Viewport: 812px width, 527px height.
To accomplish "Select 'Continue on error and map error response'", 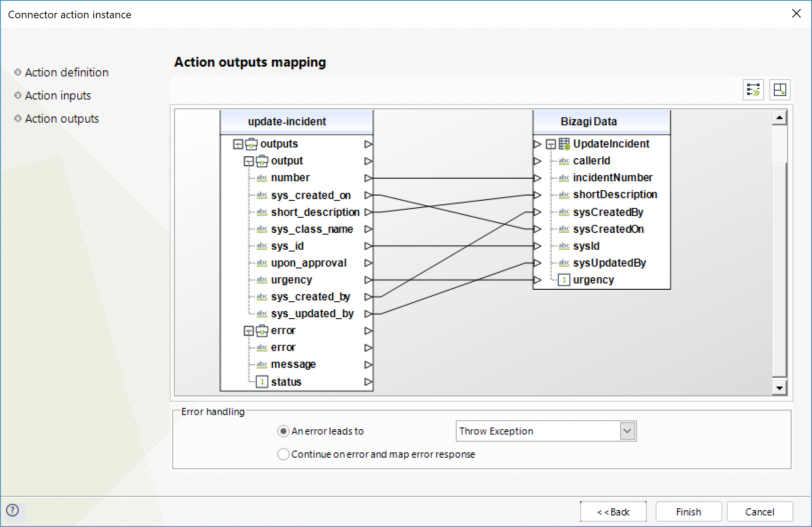I will tap(283, 454).
